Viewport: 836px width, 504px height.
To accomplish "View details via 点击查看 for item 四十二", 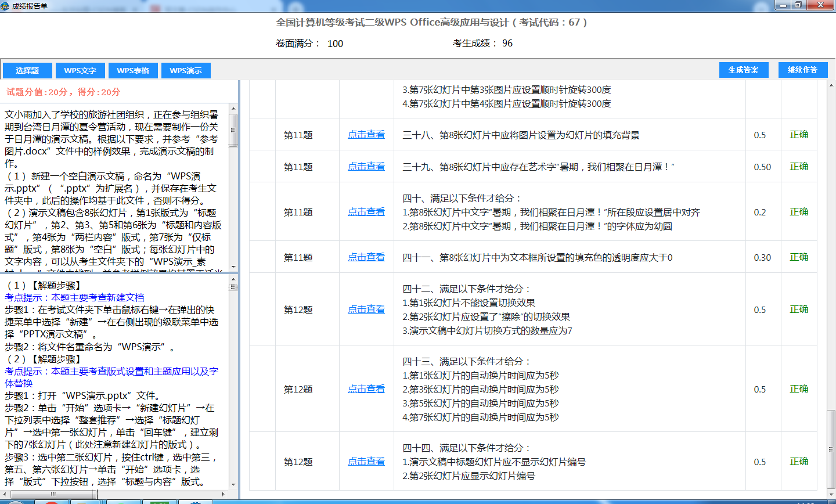I will 366,309.
